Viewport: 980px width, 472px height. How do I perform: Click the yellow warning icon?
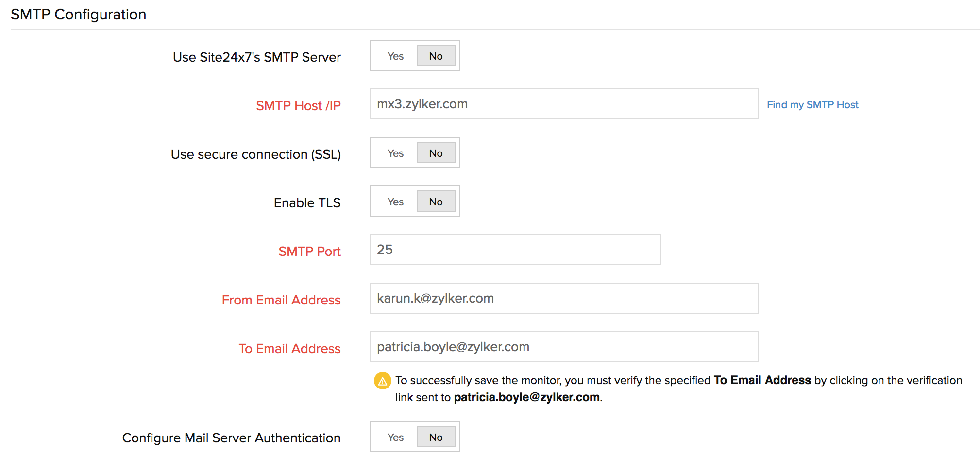point(382,381)
